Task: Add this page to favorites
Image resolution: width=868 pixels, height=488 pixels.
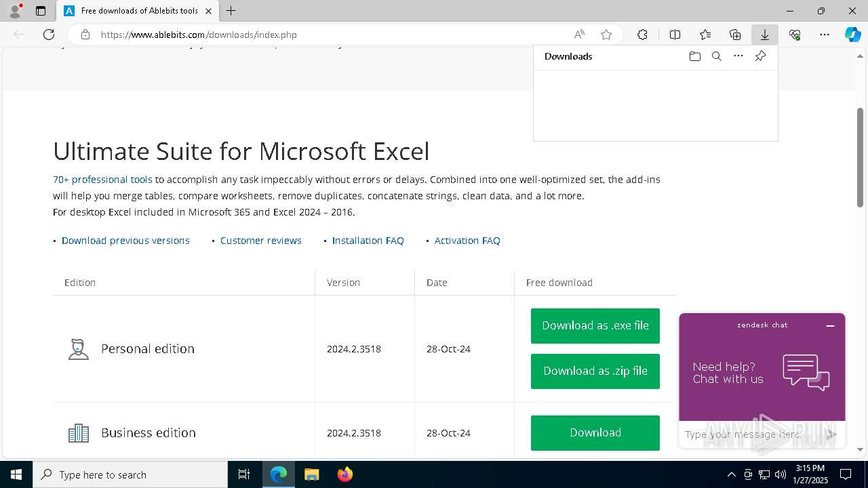Action: 606,35
